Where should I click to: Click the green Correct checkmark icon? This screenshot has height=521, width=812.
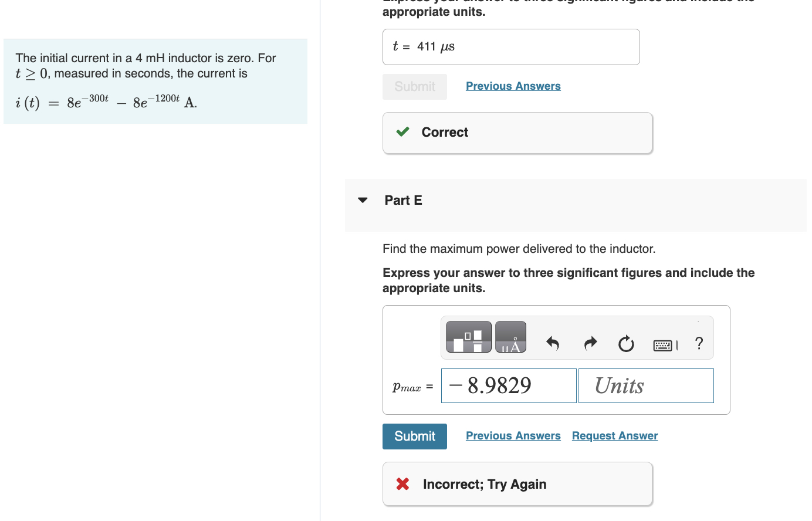click(x=401, y=132)
